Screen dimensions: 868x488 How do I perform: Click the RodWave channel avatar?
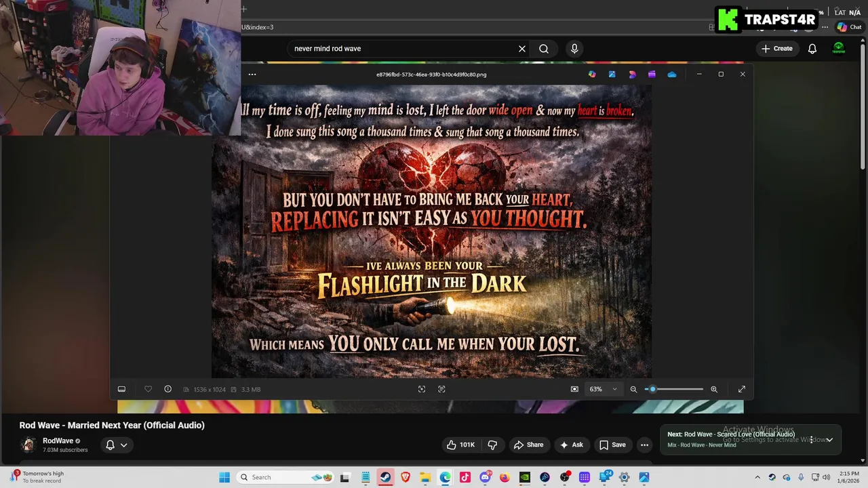28,445
